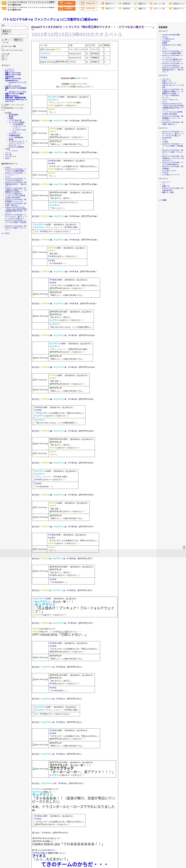
Task: Open 死神舞 in update history
Action: (x=164, y=43)
